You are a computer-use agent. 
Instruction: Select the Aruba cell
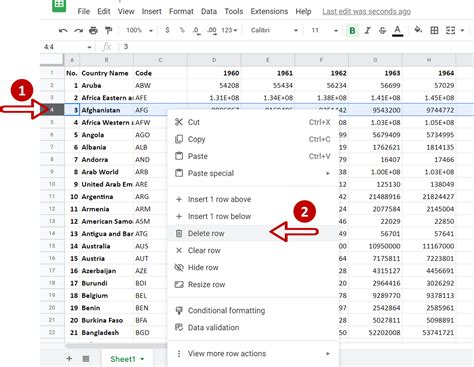click(x=107, y=85)
